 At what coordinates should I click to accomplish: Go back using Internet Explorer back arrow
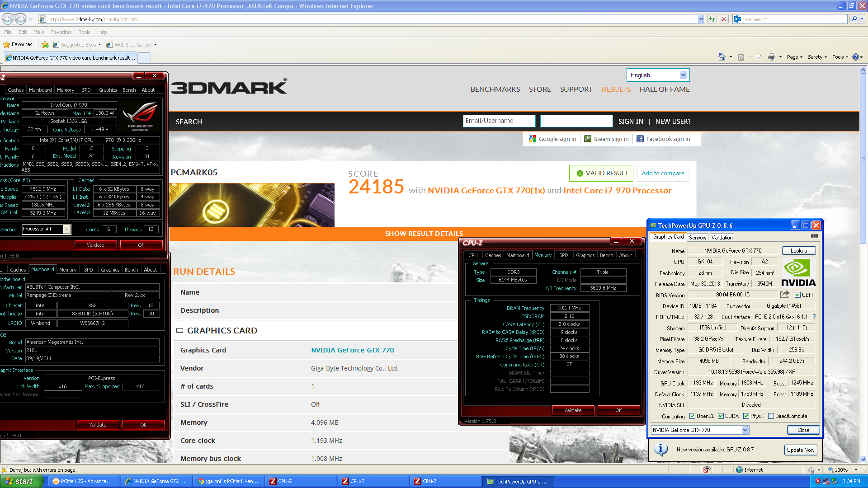tap(8, 19)
